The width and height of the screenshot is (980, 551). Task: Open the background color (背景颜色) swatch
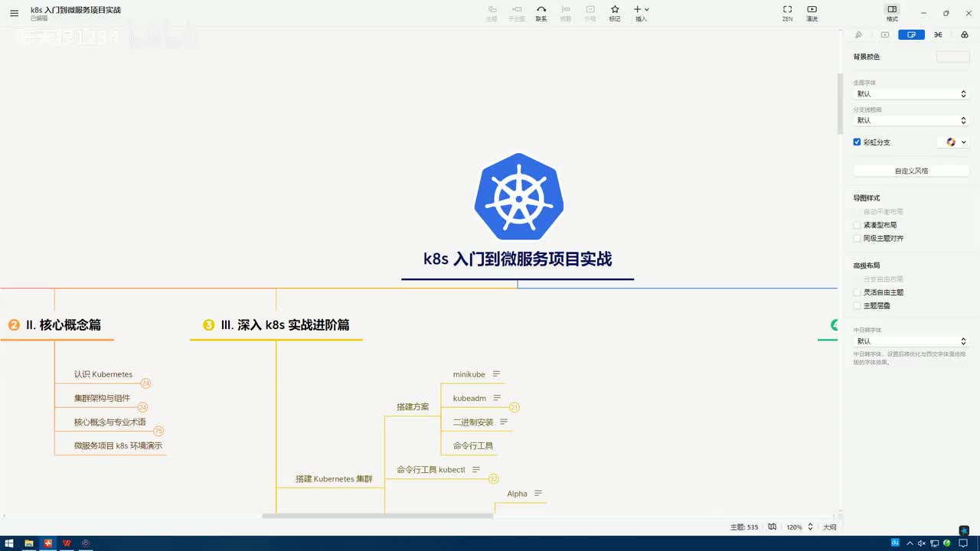952,57
